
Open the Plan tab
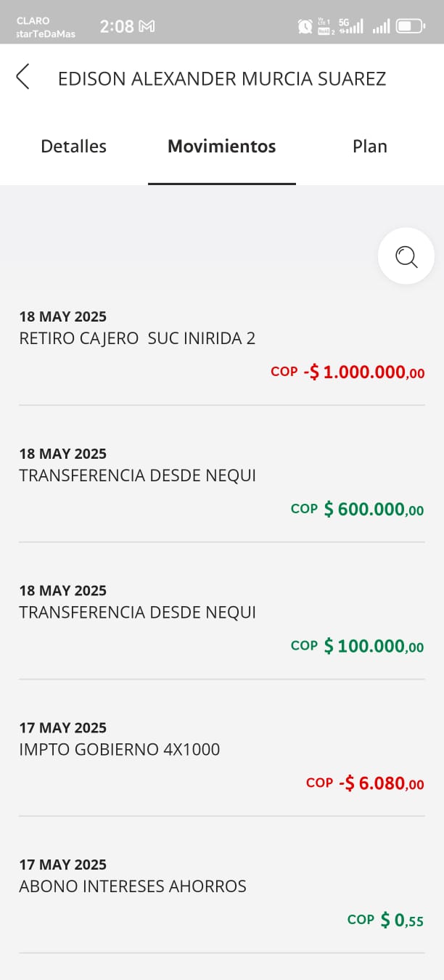point(369,146)
